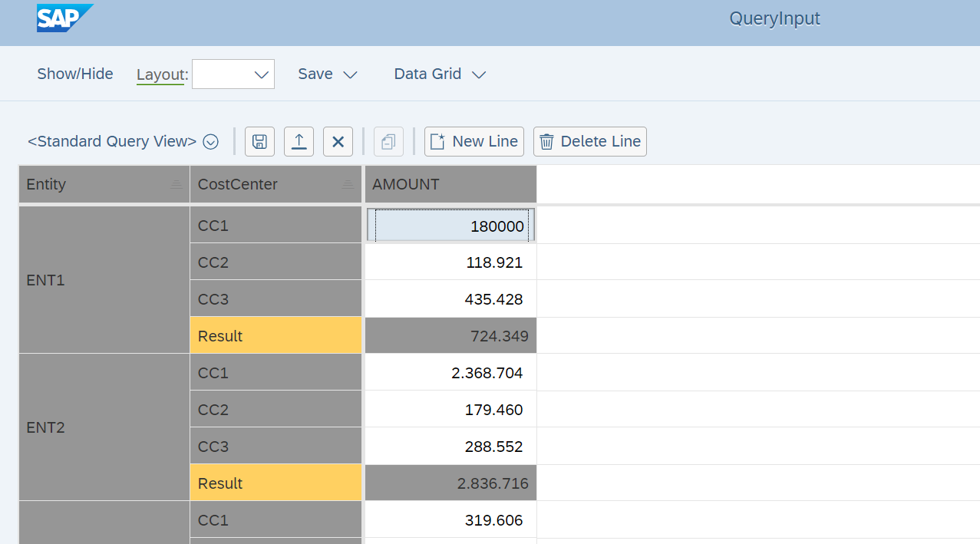Click the SAP logo

tap(64, 18)
